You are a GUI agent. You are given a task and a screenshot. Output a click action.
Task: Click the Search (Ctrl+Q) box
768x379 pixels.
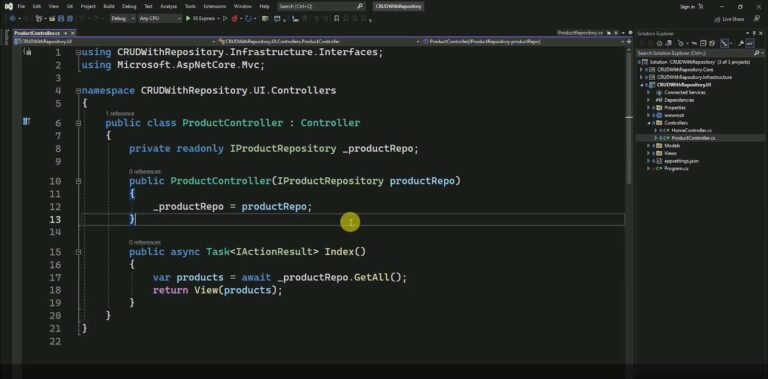[x=321, y=7]
